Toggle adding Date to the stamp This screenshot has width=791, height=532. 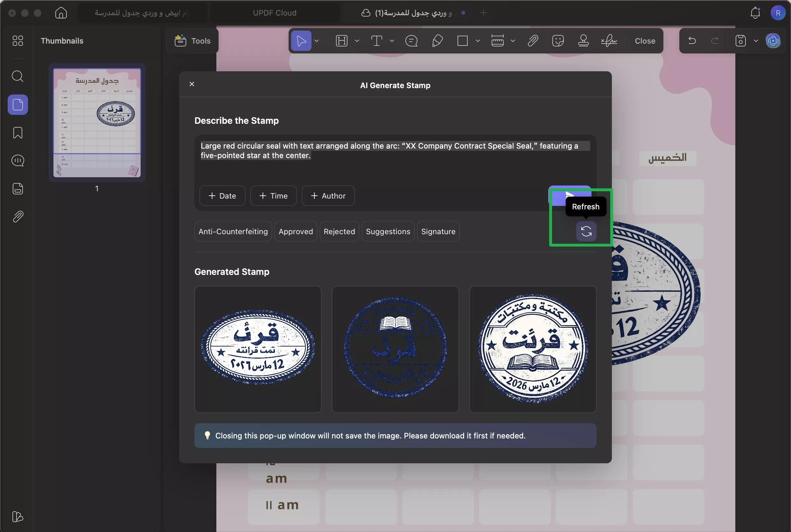click(222, 196)
